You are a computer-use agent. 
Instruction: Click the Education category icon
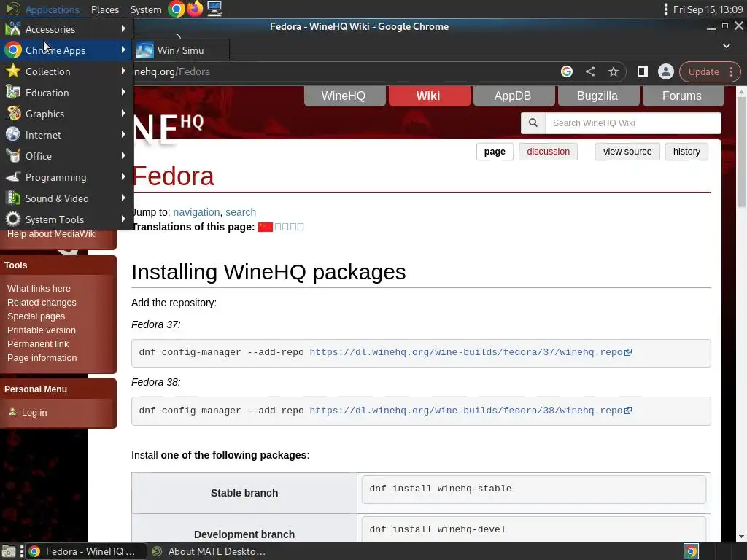pyautogui.click(x=13, y=93)
